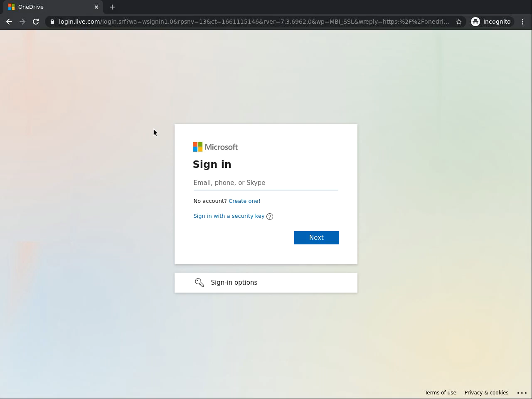The height and width of the screenshot is (399, 532).
Task: Bookmark this page with the star icon
Action: pos(459,22)
